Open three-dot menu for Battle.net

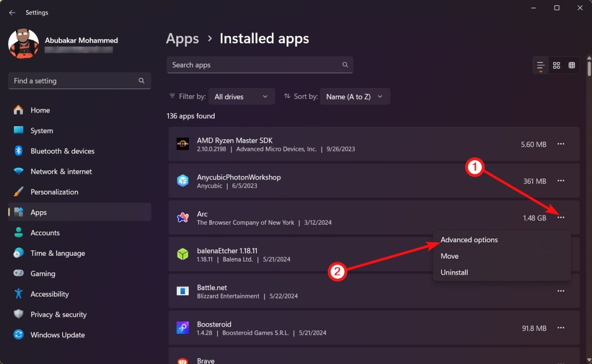pyautogui.click(x=561, y=291)
